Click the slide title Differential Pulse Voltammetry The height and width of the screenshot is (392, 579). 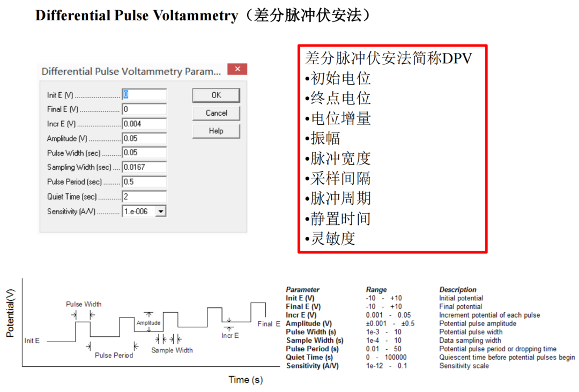(137, 16)
